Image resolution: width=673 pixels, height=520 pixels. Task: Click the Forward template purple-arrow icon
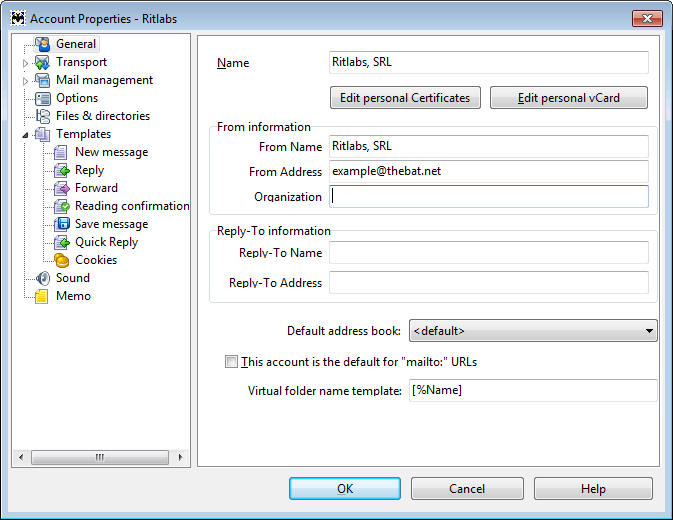tap(61, 188)
